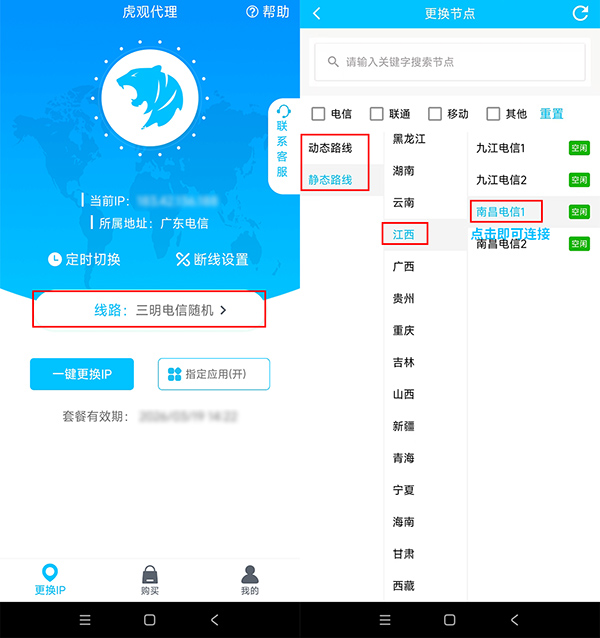600x638 pixels.
Task: Tap 空闲 badge beside 南昌电信1
Action: tap(579, 212)
